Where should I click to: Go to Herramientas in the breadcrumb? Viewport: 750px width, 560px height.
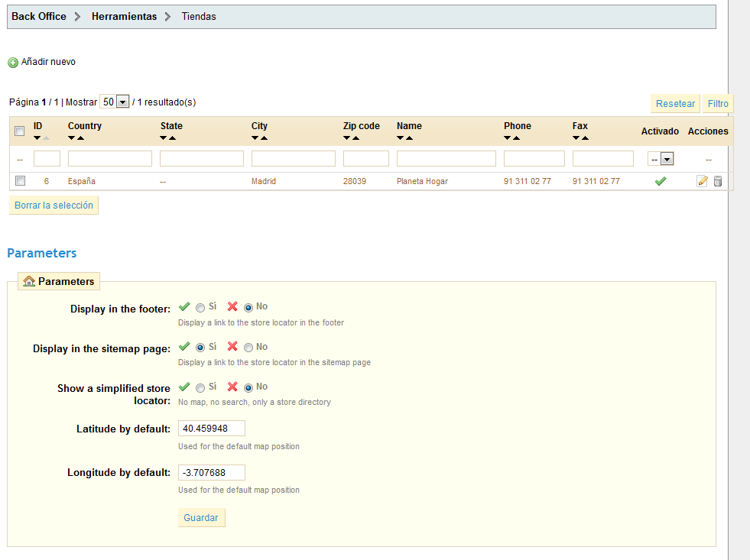(125, 16)
